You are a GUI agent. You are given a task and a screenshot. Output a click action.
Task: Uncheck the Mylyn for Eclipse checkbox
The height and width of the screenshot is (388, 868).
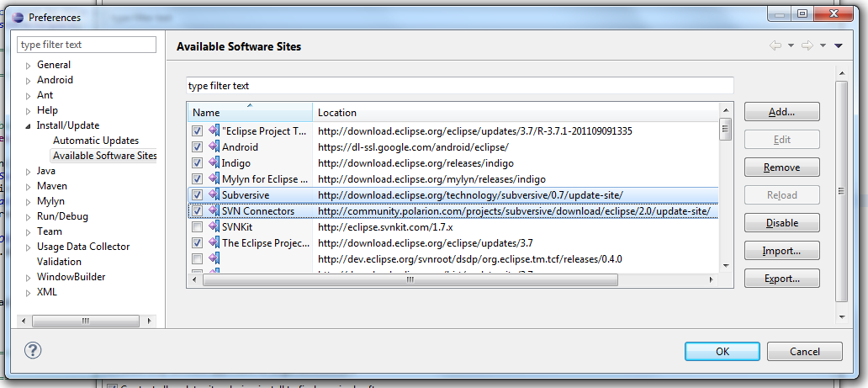197,179
